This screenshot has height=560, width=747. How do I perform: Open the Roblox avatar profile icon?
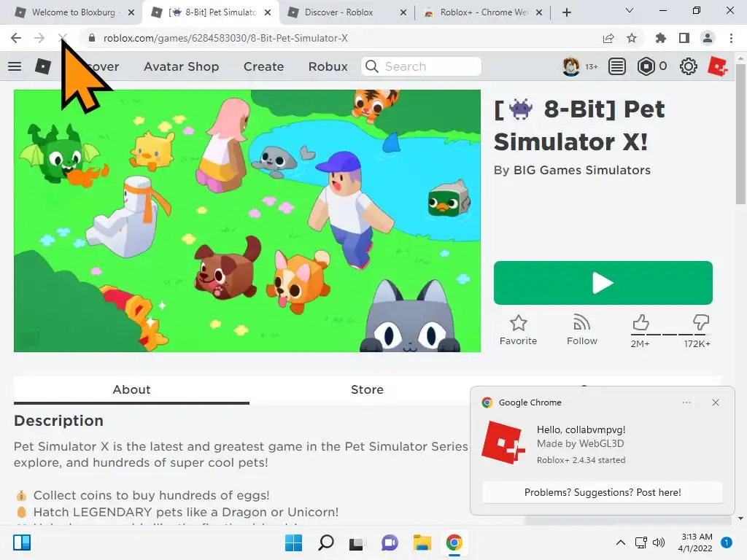tap(570, 66)
